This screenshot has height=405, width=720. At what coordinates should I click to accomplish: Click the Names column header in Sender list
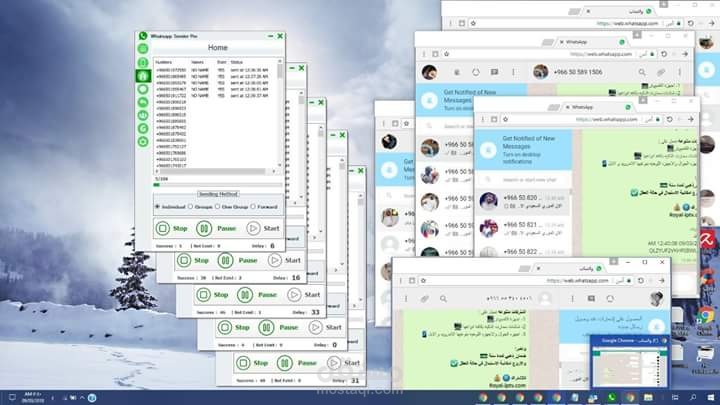(x=197, y=62)
